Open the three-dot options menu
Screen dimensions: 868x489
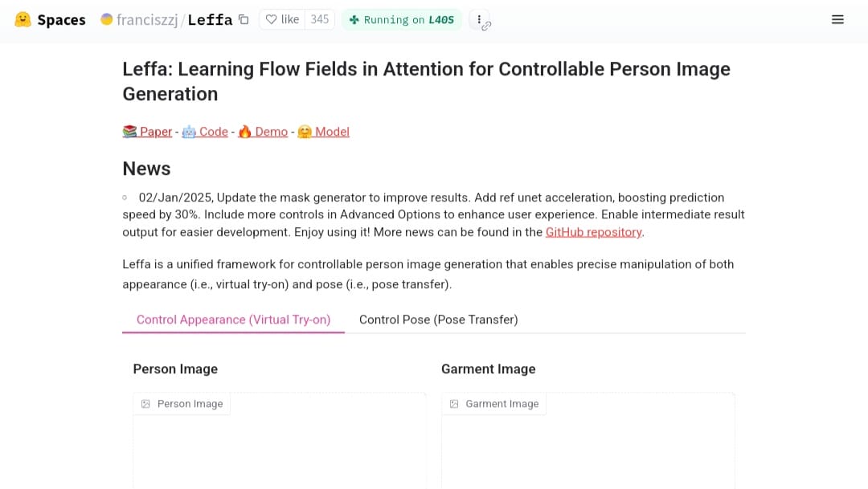[x=479, y=19]
